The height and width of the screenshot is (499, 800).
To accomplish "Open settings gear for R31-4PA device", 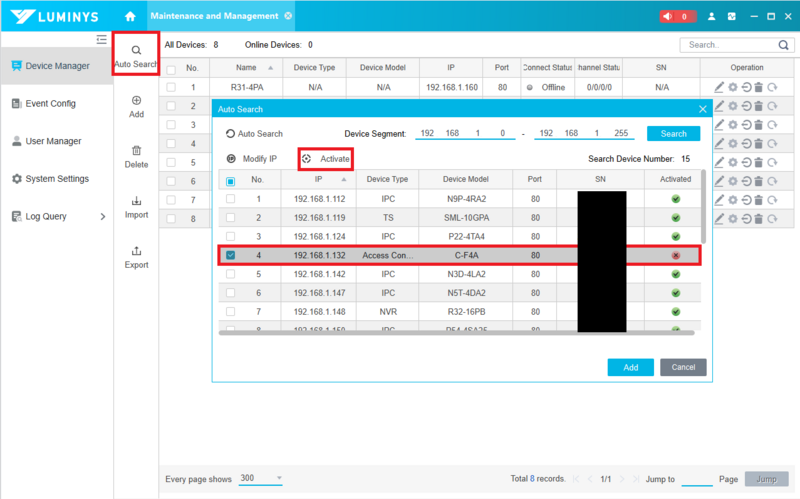I will coord(733,87).
